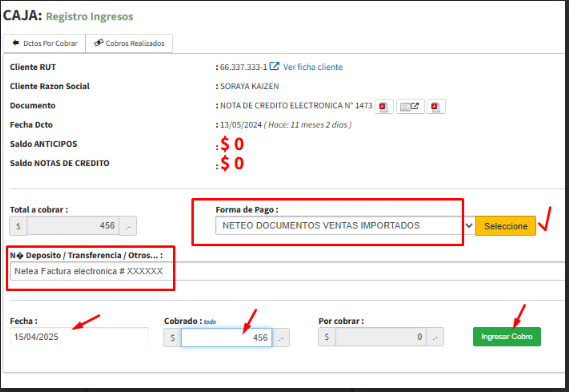Click the Saldo ANTICIPOS label
This screenshot has width=569, height=392.
click(44, 144)
